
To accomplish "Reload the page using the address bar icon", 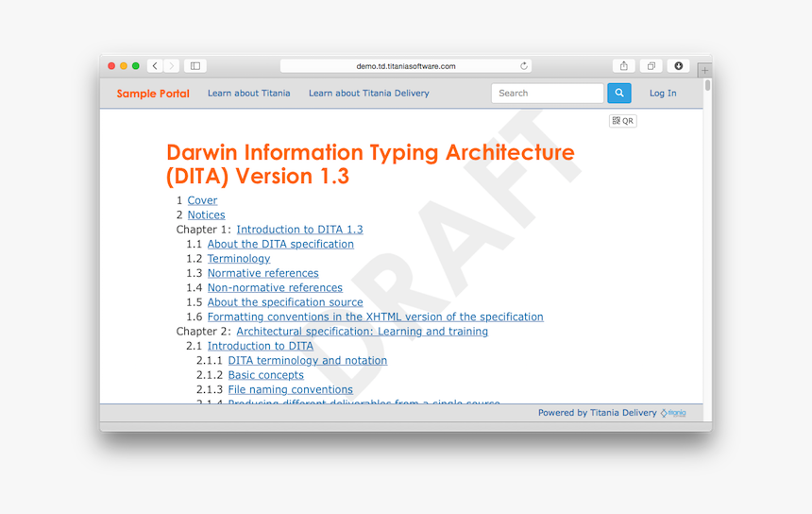I will (x=524, y=66).
